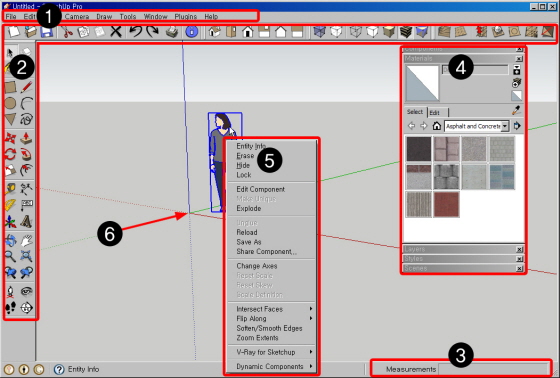Viewport: 560px width, 378px height.
Task: Choose the Protractor tool
Action: point(10,205)
